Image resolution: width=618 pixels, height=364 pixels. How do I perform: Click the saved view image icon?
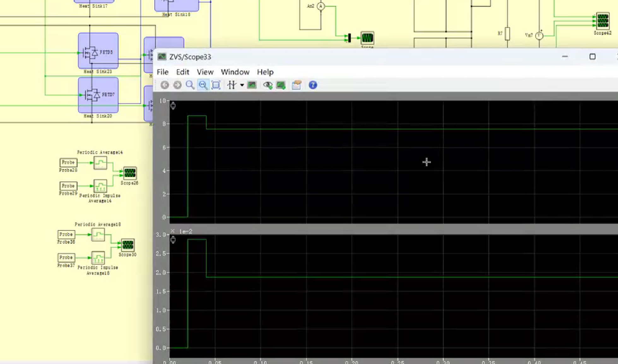(x=252, y=85)
